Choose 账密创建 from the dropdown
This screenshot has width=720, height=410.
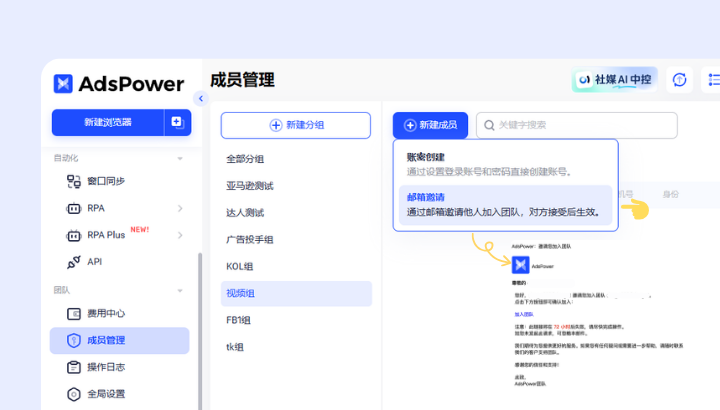(x=506, y=164)
